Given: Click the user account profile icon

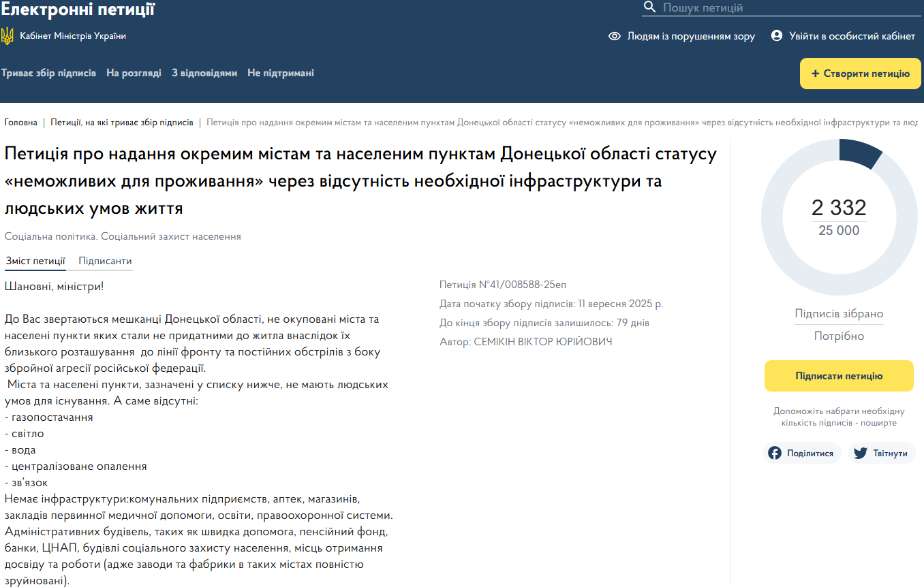Looking at the screenshot, I should [777, 35].
